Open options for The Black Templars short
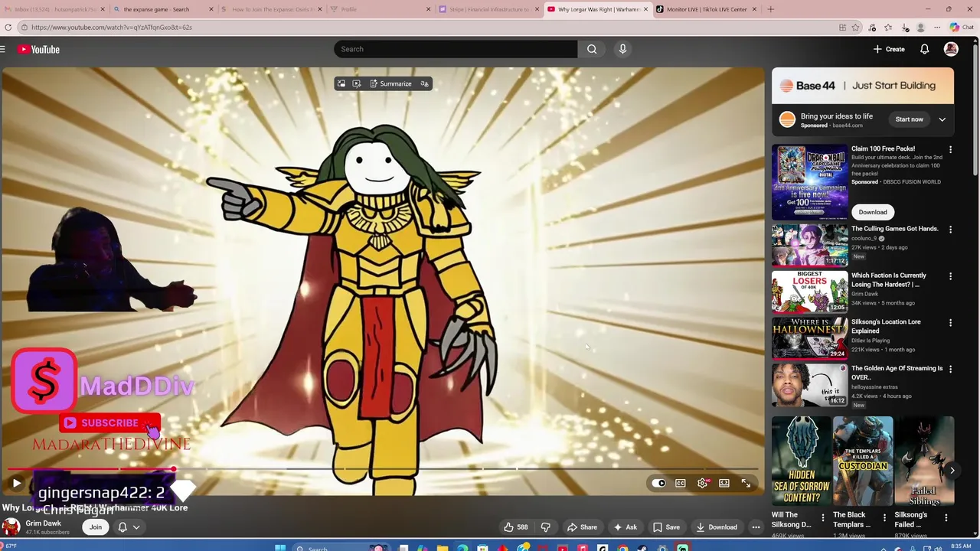980x551 pixels. [884, 519]
